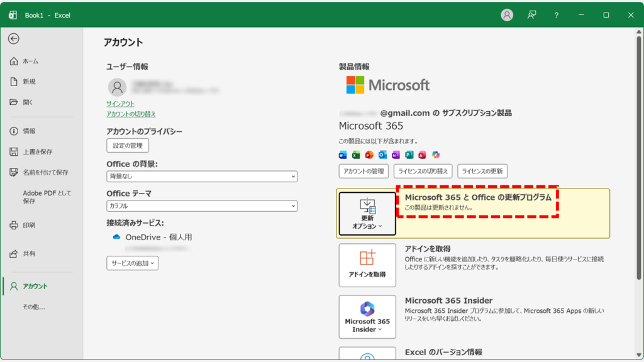Screen dimensions: 644x362
Task: Click the info icon beside 情報
Action: click(14, 131)
